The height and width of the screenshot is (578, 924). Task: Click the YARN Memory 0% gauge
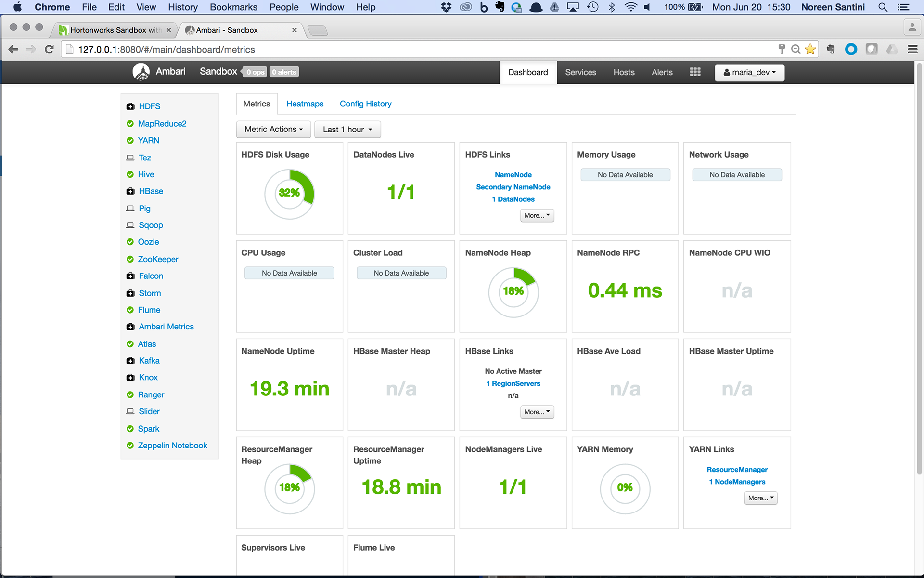pyautogui.click(x=625, y=488)
